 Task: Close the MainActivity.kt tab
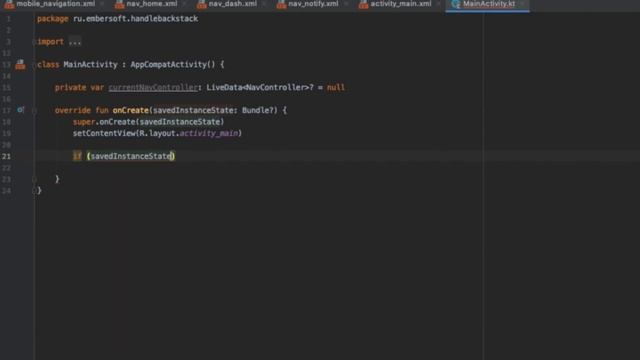[522, 4]
